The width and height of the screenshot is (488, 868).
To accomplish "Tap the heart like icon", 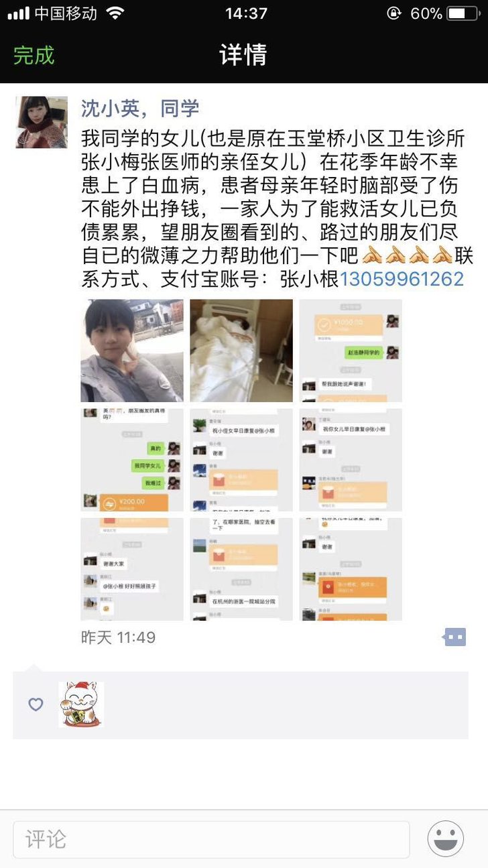I will coord(36,704).
